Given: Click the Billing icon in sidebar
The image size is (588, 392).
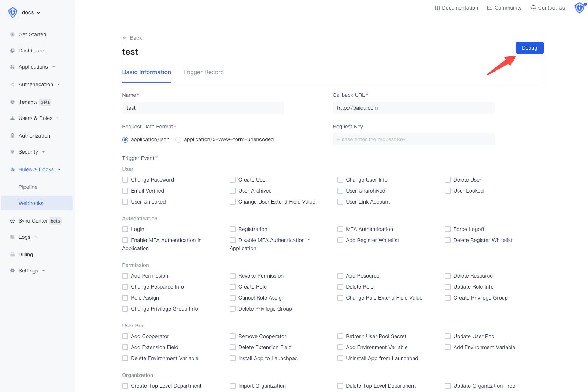Looking at the screenshot, I should (x=12, y=254).
